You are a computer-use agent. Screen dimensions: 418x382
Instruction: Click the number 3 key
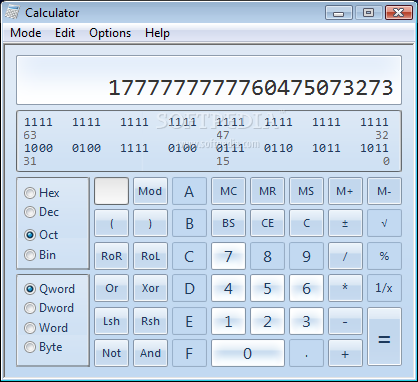click(306, 321)
